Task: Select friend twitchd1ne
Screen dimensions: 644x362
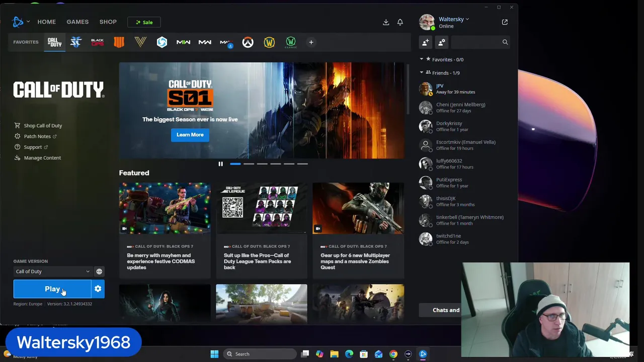Action: (465, 239)
